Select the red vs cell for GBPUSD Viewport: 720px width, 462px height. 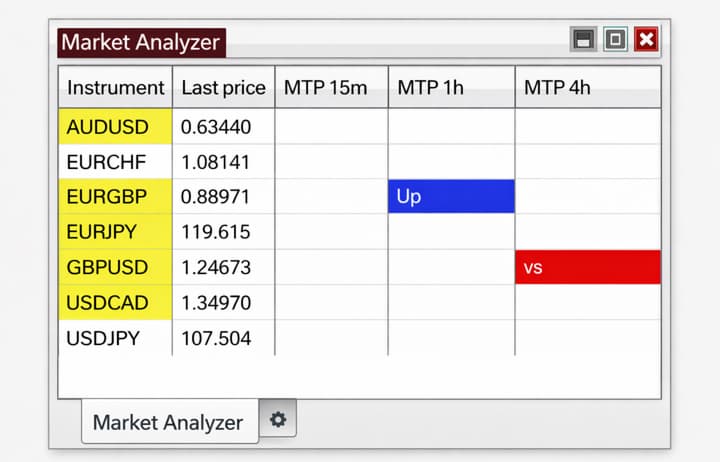coord(588,267)
